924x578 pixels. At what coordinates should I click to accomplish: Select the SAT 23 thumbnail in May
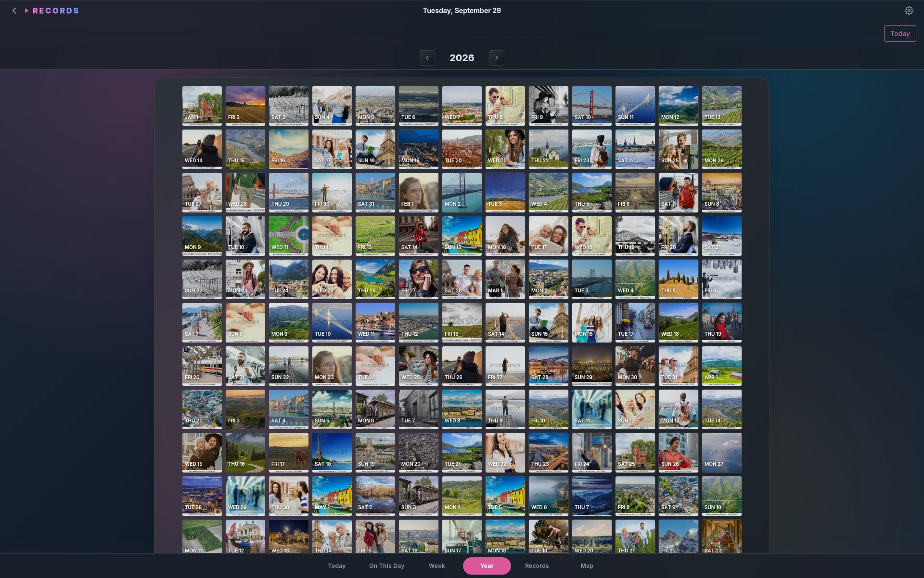(x=722, y=536)
